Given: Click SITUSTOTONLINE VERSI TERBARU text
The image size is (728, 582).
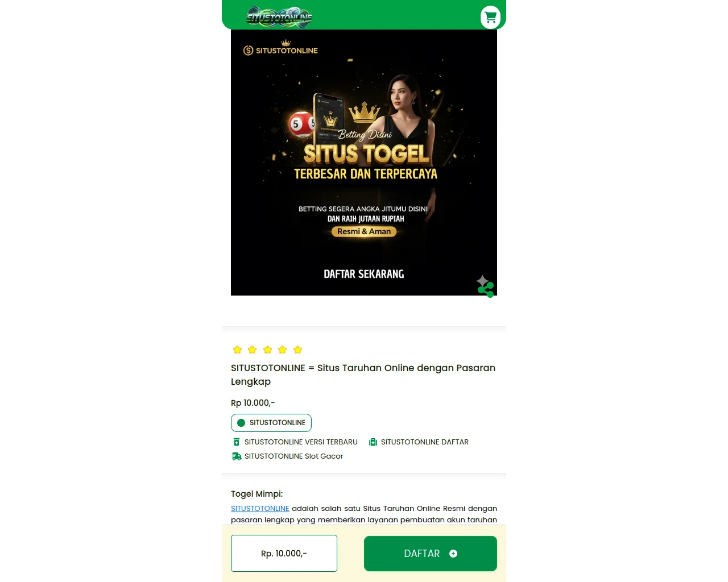Looking at the screenshot, I should pyautogui.click(x=301, y=442).
